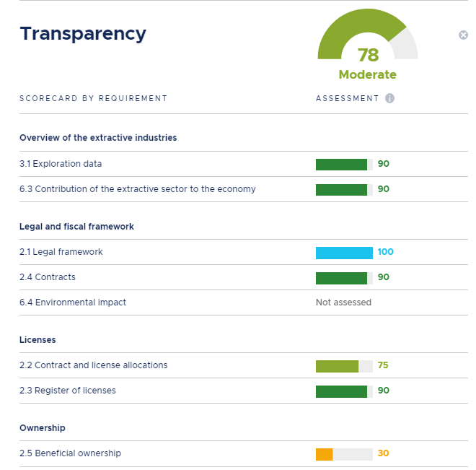476x470 pixels.
Task: Click the Assessment info icon
Action: click(389, 98)
